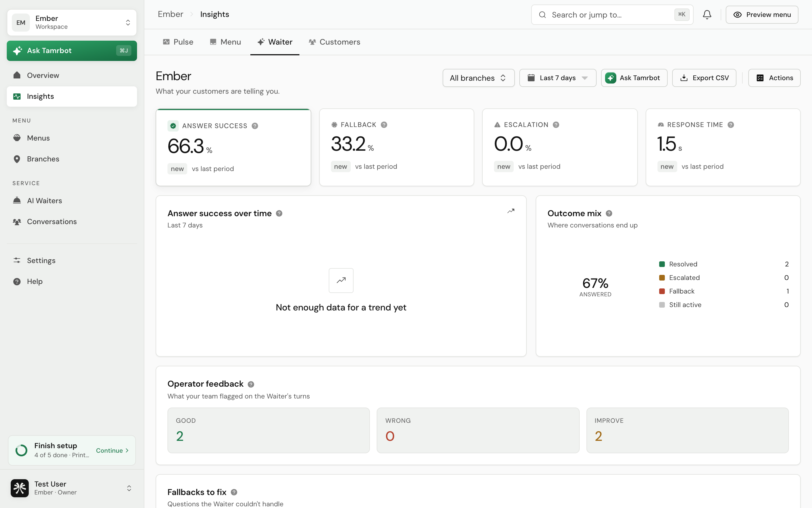The width and height of the screenshot is (812, 508).
Task: Open Insights in the sidebar
Action: pos(72,97)
